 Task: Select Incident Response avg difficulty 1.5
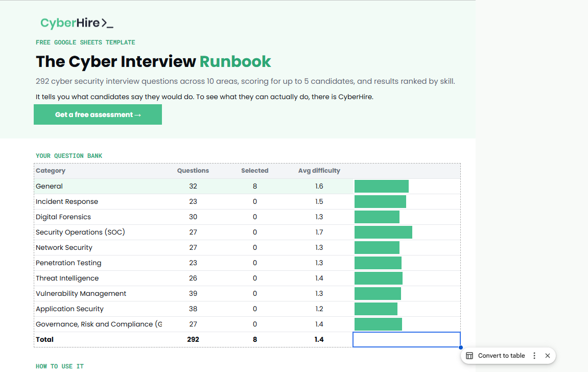point(319,201)
